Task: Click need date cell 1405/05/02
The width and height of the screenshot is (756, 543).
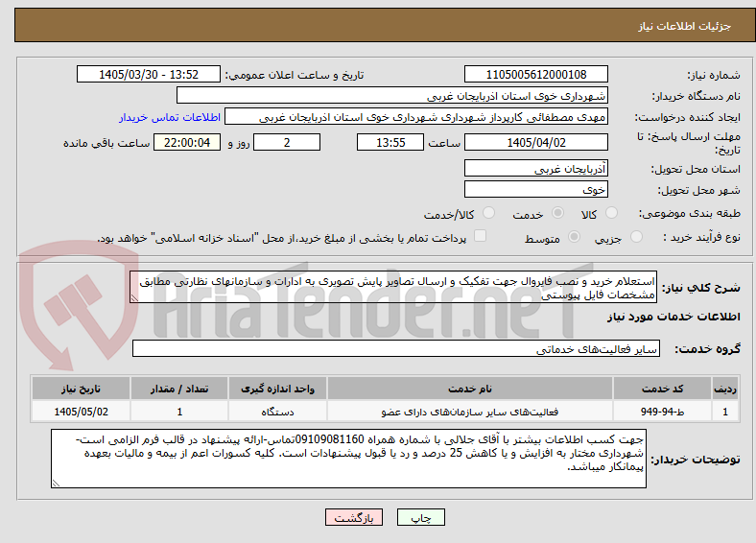Action: [81, 412]
